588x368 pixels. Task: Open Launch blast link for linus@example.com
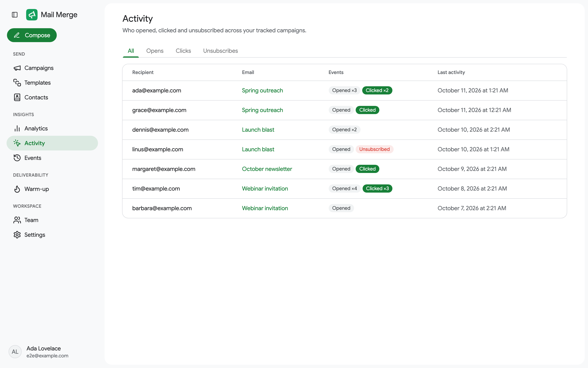coord(258,149)
